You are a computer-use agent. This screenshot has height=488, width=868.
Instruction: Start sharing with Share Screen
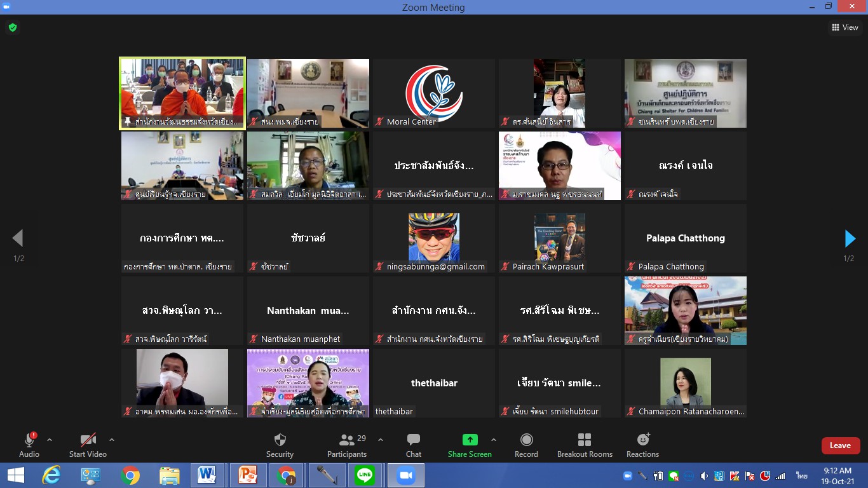(470, 440)
